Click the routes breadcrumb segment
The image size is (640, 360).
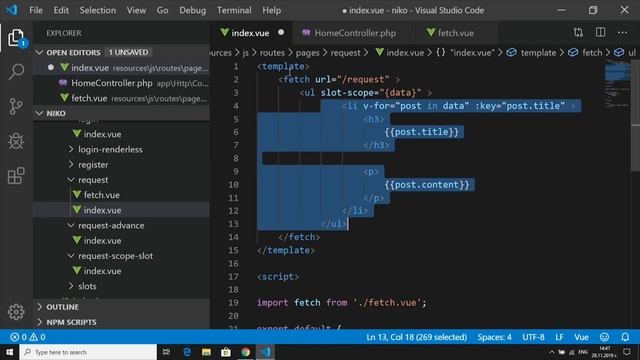(x=272, y=53)
